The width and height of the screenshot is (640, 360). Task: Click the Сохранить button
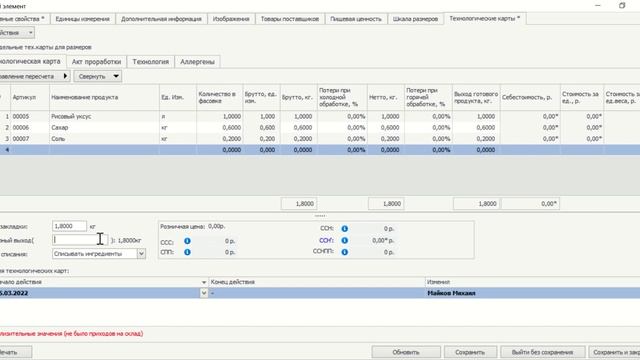tap(470, 352)
